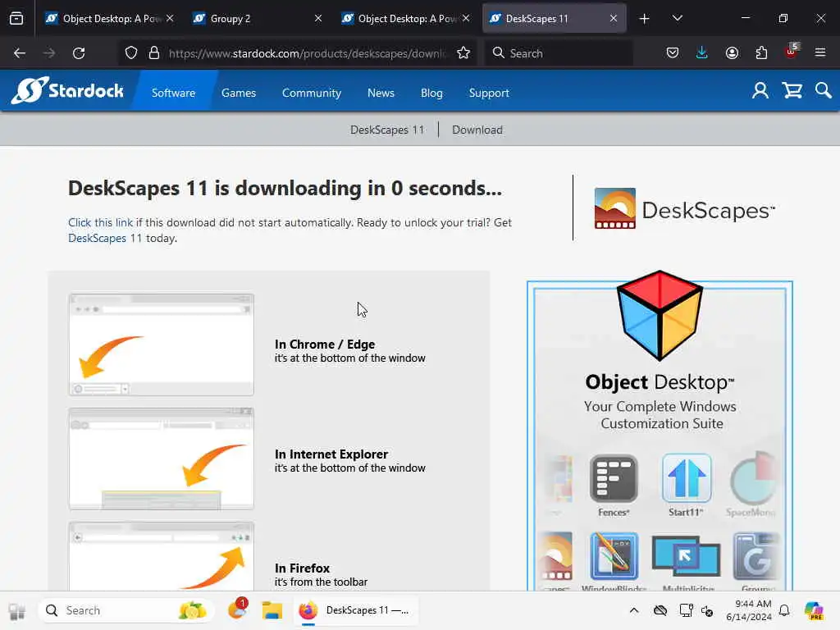Image resolution: width=840 pixels, height=630 pixels.
Task: Click the Object Desktop cube logo
Action: [x=660, y=316]
